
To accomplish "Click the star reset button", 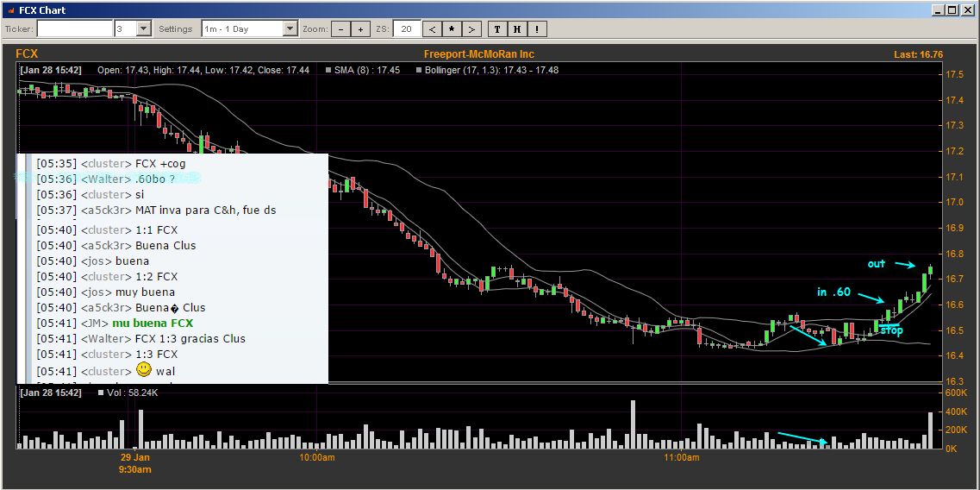I will pos(452,28).
